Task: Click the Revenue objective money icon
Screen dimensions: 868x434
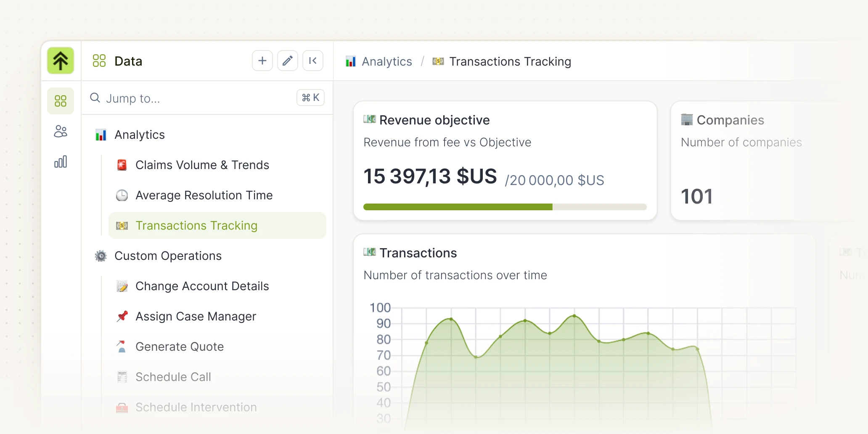Action: point(370,119)
